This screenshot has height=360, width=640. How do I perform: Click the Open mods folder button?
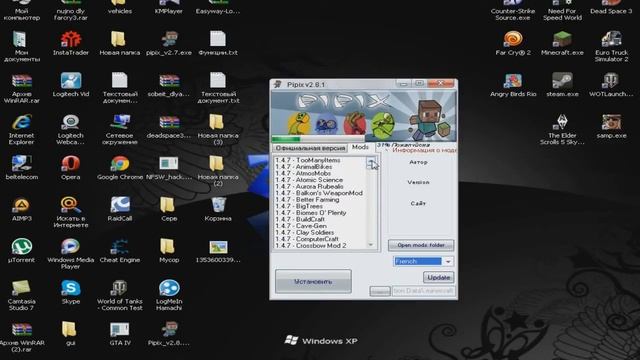point(421,245)
